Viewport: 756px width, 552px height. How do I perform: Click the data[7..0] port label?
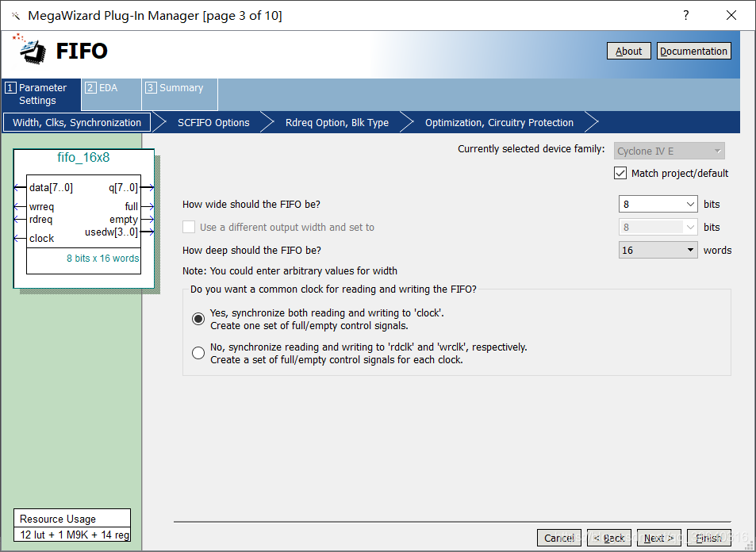click(51, 187)
